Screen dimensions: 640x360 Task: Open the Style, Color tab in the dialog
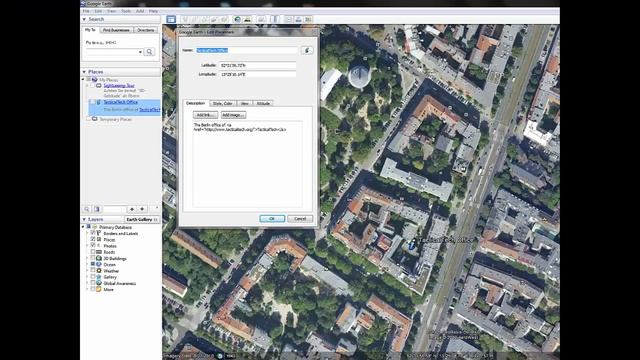223,103
